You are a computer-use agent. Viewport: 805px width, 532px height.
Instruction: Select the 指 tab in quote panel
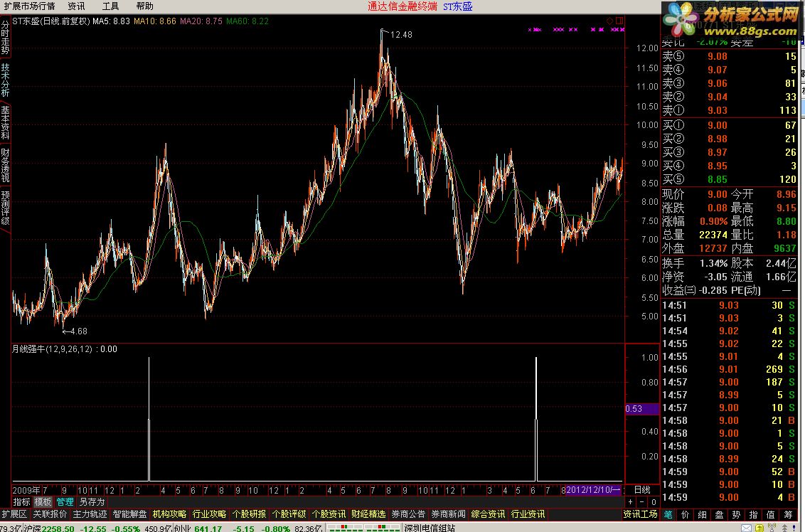753,514
